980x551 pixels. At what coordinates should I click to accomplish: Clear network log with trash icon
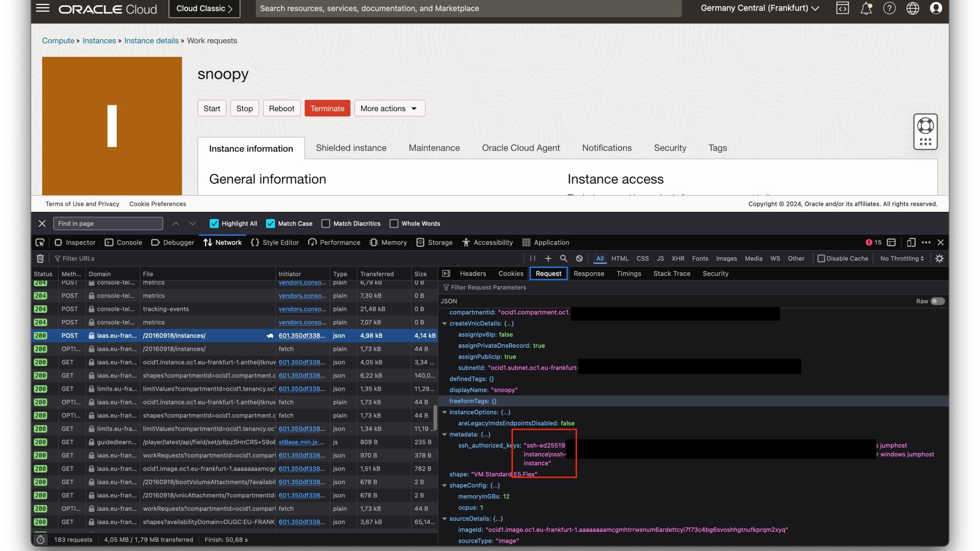pos(40,258)
